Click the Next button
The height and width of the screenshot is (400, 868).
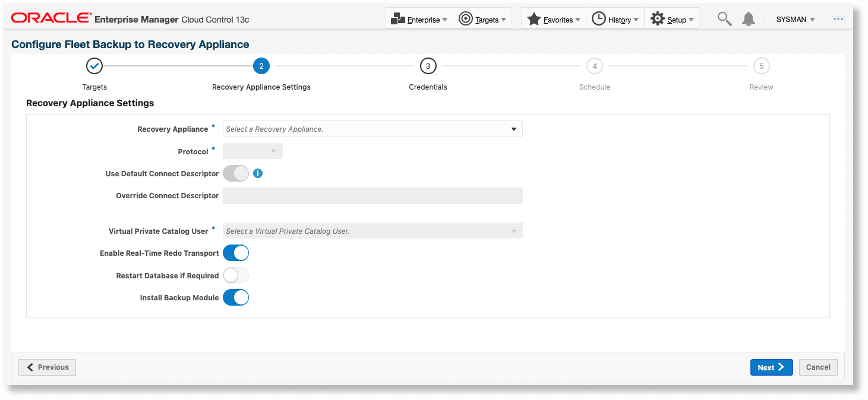[x=771, y=367]
